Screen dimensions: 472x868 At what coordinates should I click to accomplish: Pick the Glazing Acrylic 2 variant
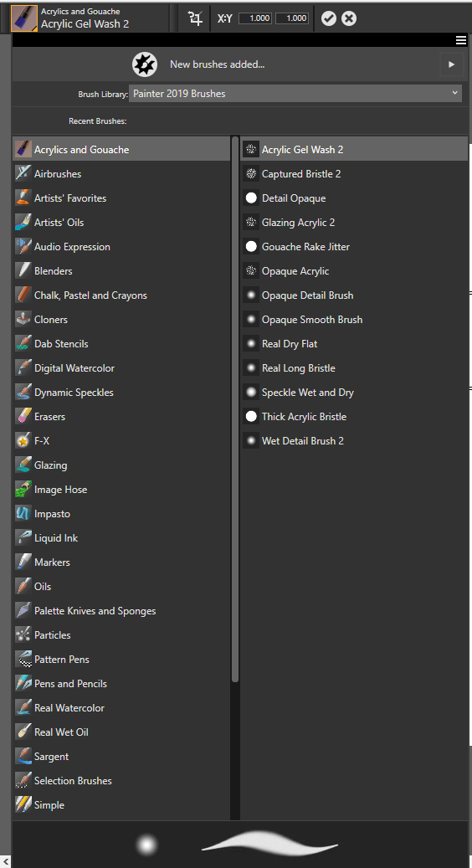tap(354, 223)
